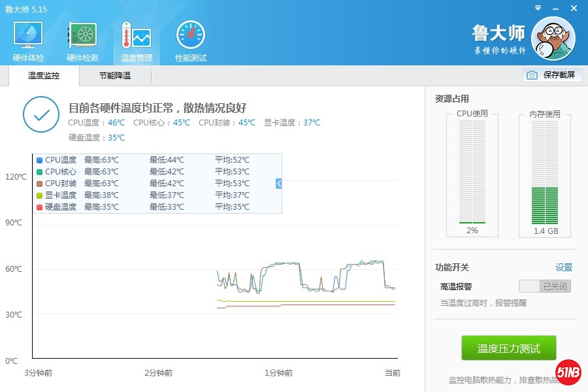Click the 内存使用 memory usage bar
588x392 pixels.
544,173
